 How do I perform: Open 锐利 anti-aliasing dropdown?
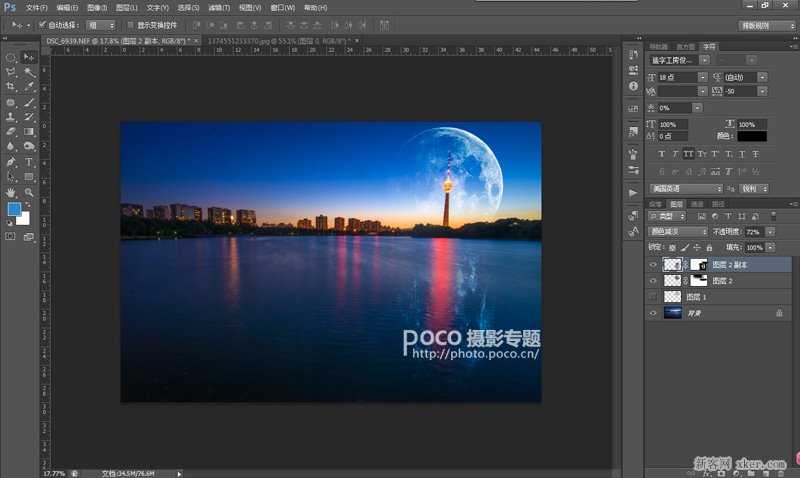[x=754, y=189]
